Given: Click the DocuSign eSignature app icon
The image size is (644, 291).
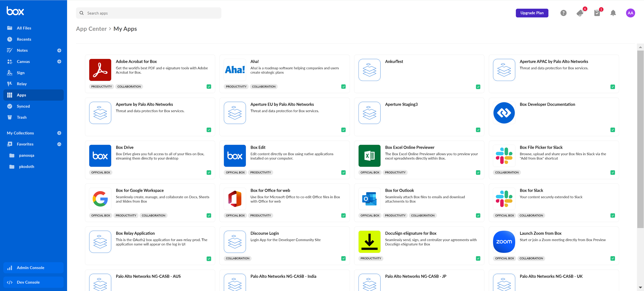Looking at the screenshot, I should click(x=369, y=242).
